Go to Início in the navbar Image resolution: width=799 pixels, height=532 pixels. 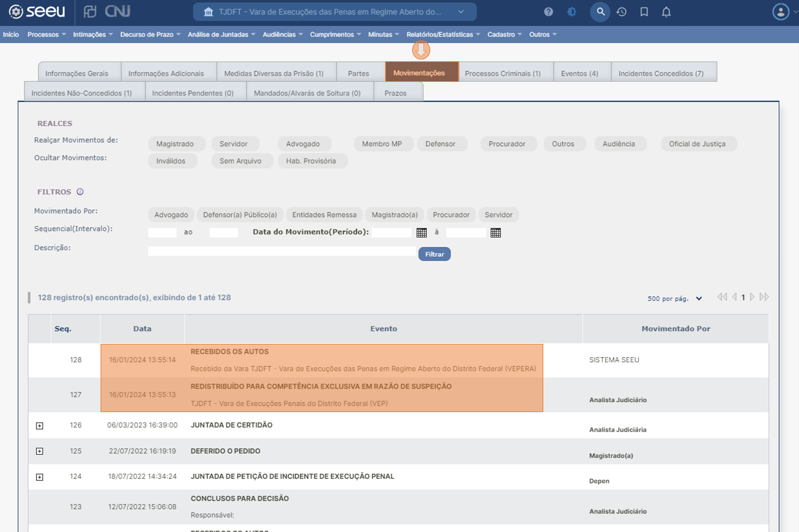pyautogui.click(x=11, y=35)
